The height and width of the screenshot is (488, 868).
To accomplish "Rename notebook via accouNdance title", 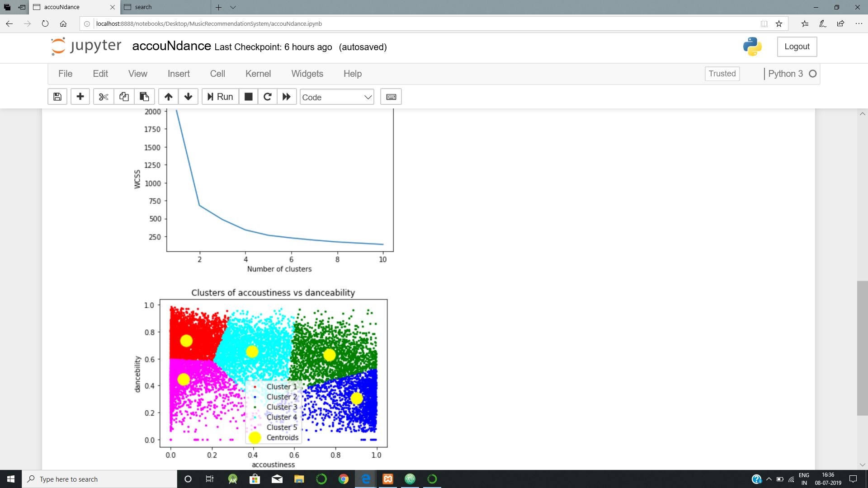I will pyautogui.click(x=171, y=46).
